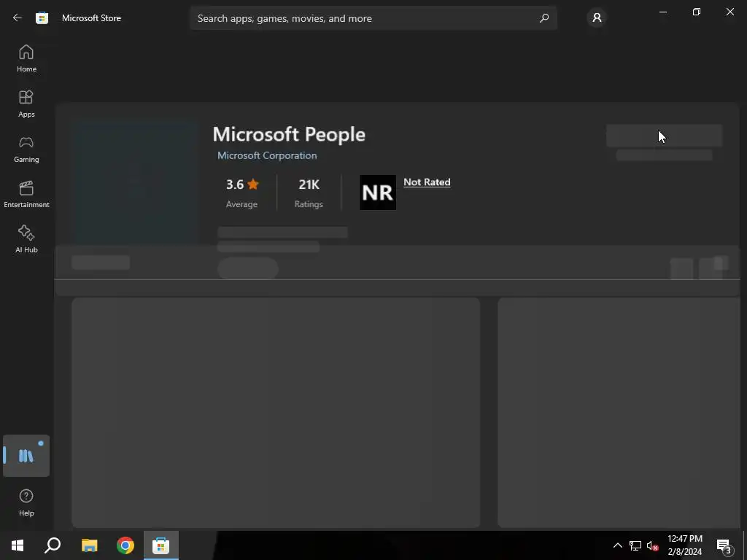Open the Library icon in sidebar
This screenshot has height=560, width=747.
click(26, 456)
